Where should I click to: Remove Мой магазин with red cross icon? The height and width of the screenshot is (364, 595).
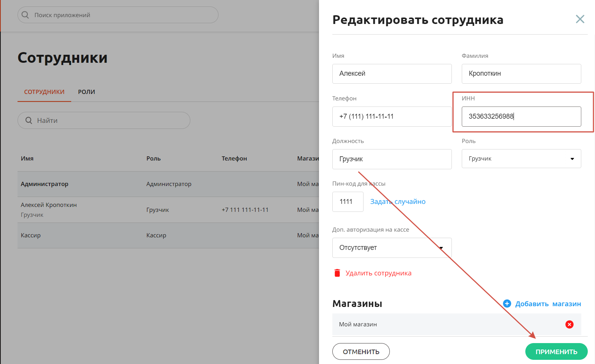569,324
